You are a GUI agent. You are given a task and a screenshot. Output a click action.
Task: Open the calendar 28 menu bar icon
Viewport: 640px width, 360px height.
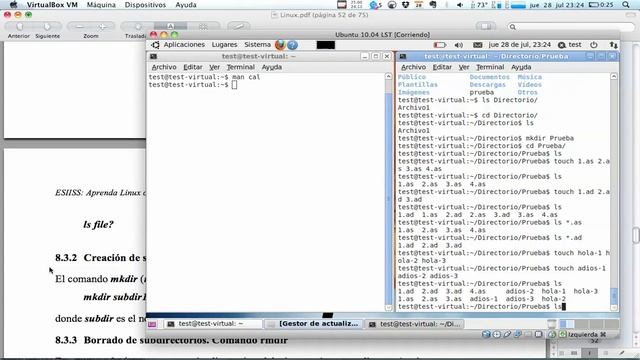[x=419, y=5]
